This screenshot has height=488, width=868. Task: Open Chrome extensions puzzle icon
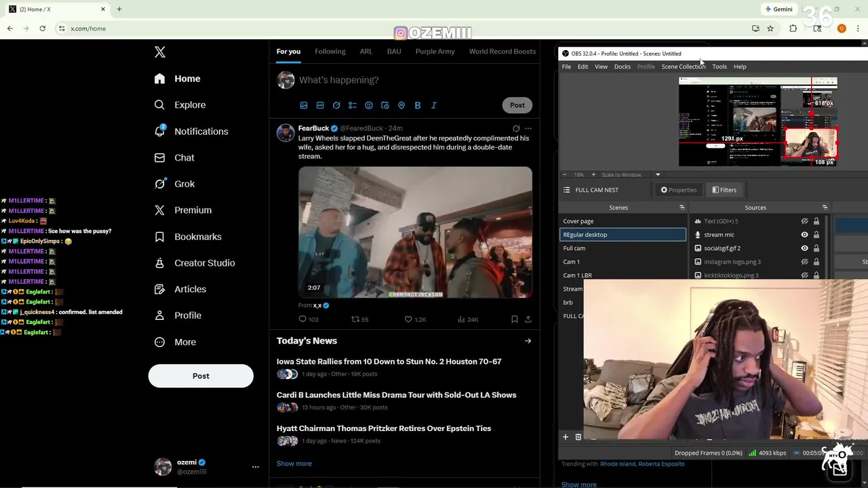click(x=793, y=28)
